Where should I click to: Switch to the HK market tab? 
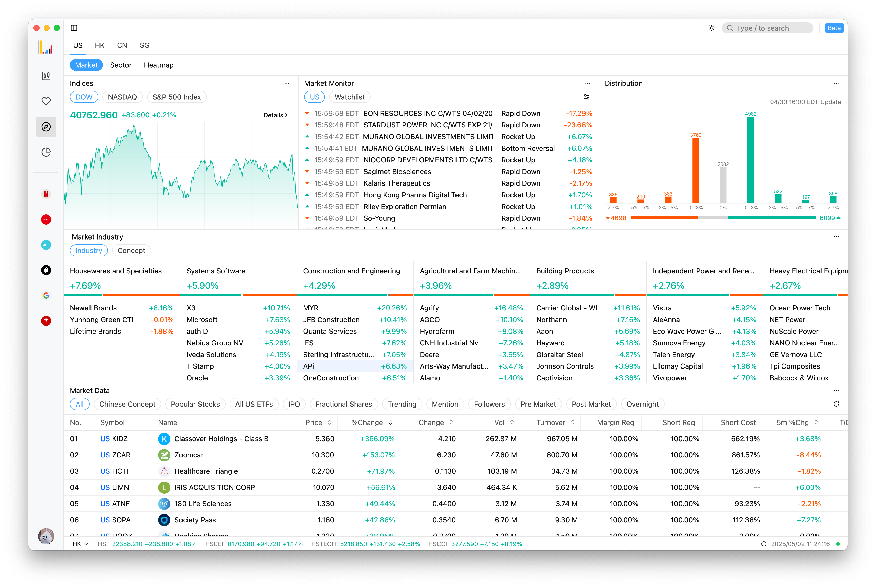99,45
